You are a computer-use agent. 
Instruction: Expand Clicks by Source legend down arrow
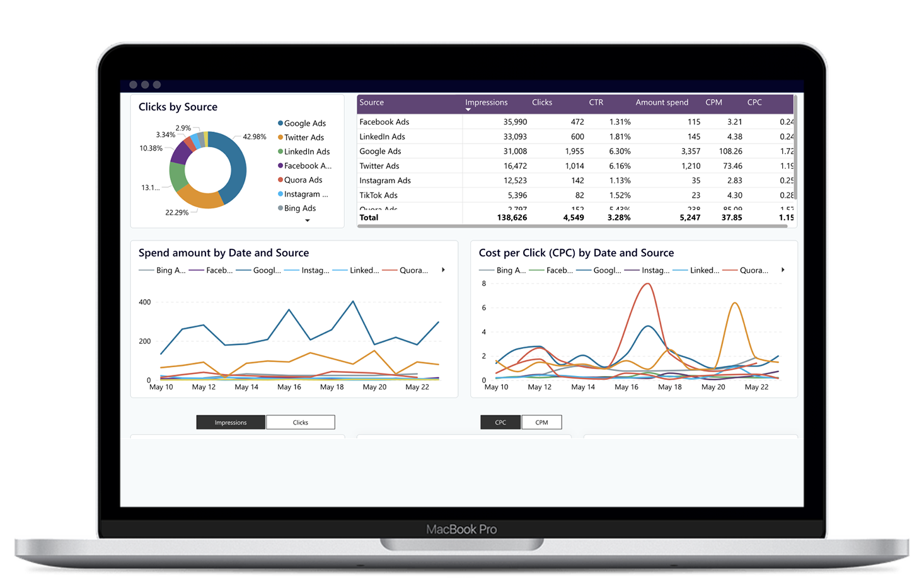[x=308, y=220]
